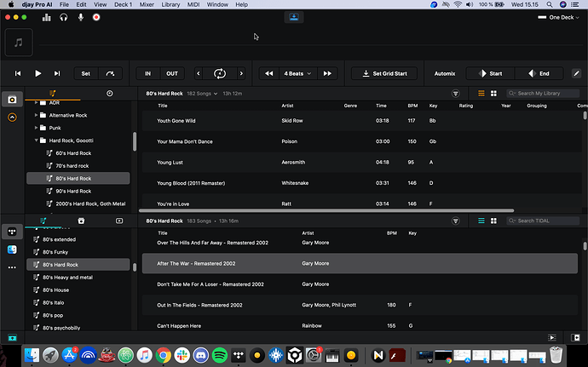Screen dimensions: 588x367
Task: Skip to the next track
Action: (57, 73)
